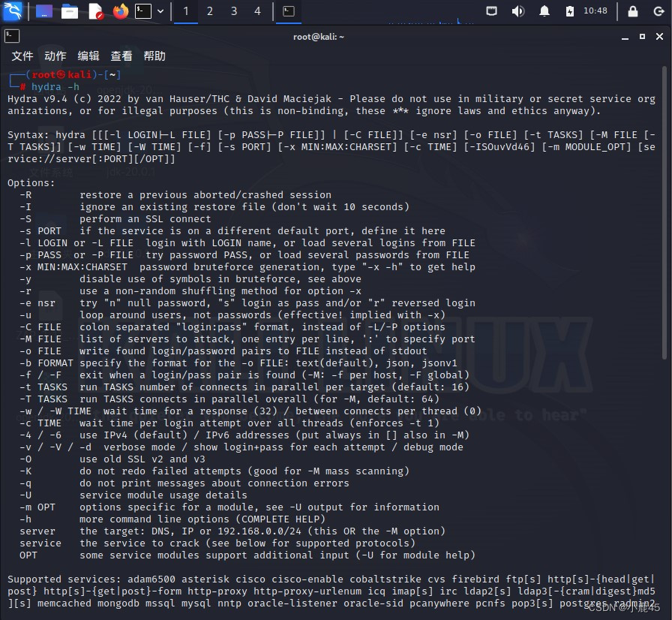The height and width of the screenshot is (620, 672).
Task: Switch to workspace 2
Action: tap(209, 11)
